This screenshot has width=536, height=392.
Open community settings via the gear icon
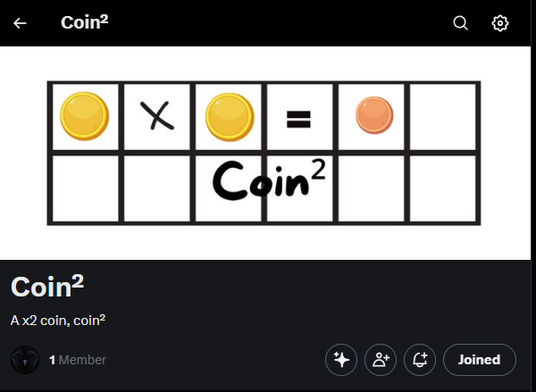tap(500, 23)
